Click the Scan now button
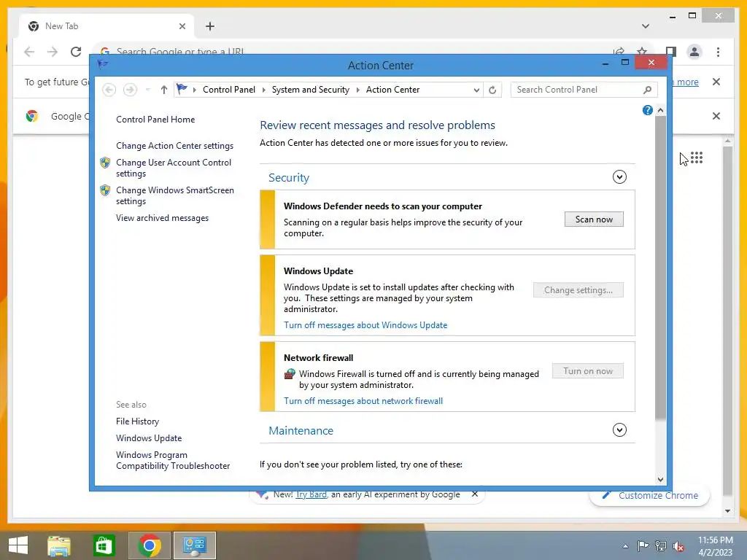Screen dimensions: 747x560 [594, 219]
